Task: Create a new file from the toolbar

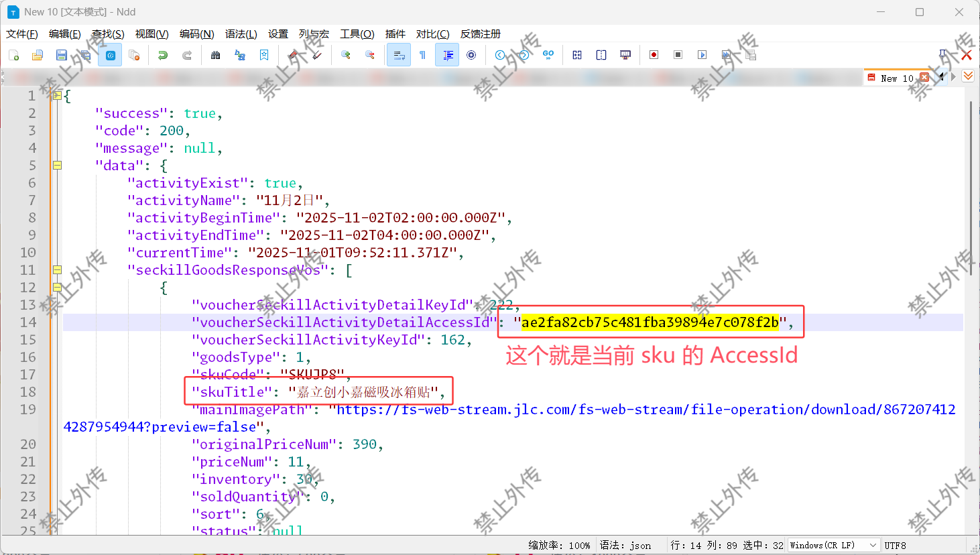Action: (14, 55)
